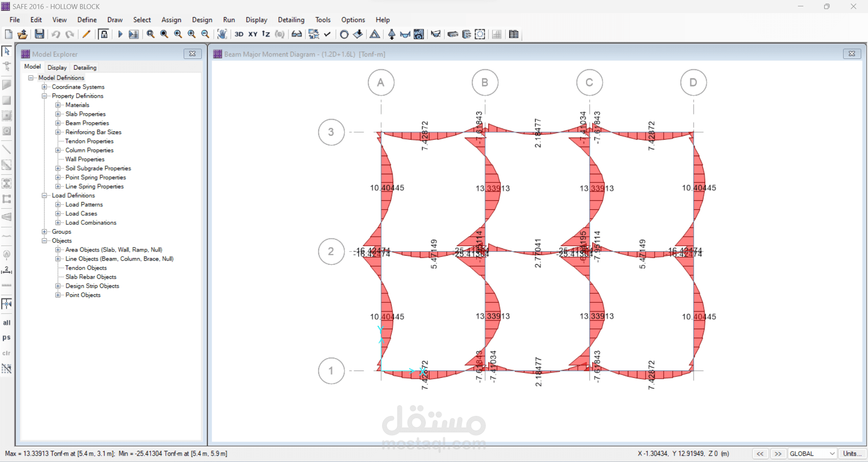Run the analysis with play arrow
868x462 pixels.
click(x=120, y=34)
